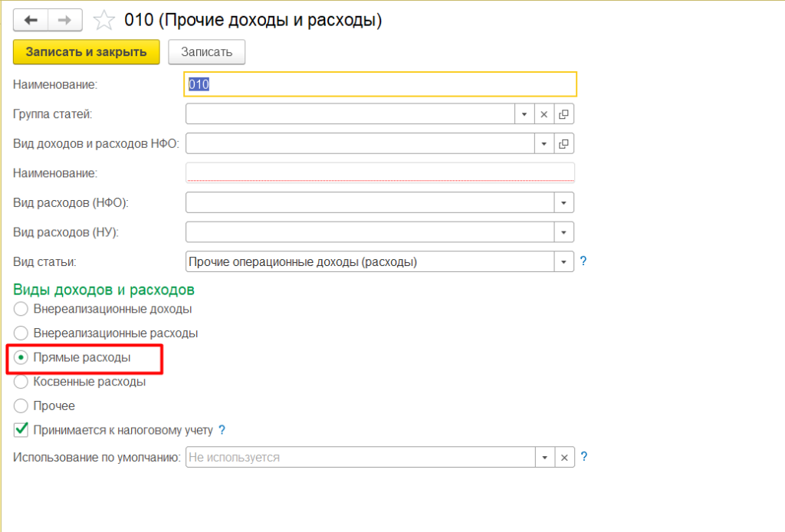
Task: Open the Вид расходов (НУ) dropdown list
Action: 564,232
